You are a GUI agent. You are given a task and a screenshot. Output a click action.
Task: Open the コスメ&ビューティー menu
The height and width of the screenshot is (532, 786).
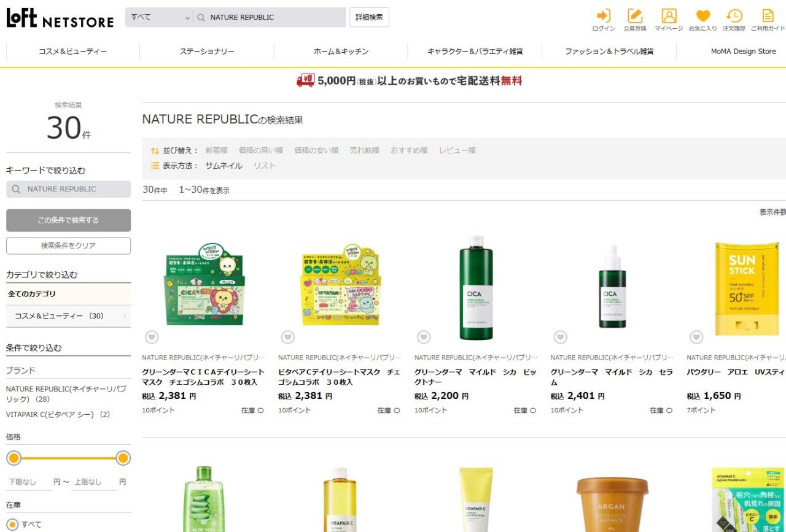(73, 52)
